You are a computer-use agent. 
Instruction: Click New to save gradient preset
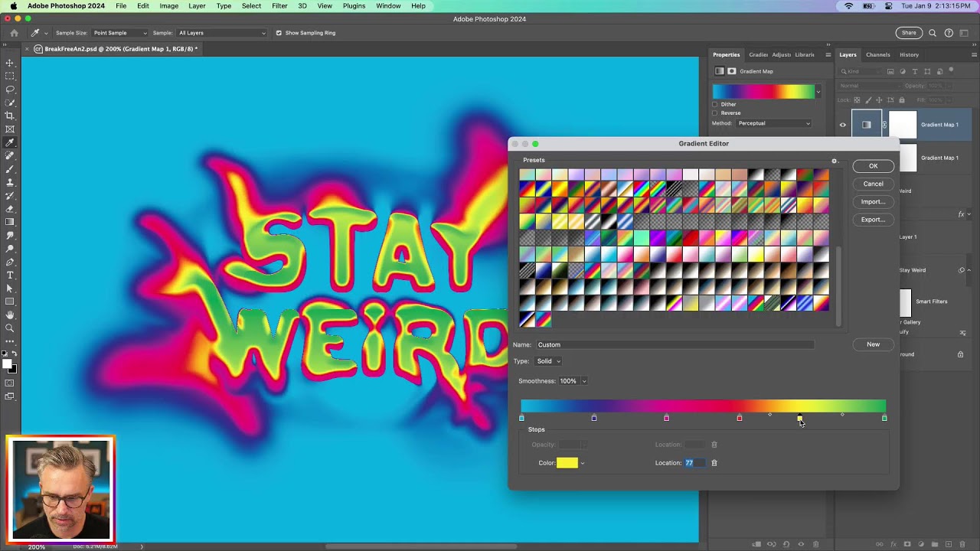point(873,344)
